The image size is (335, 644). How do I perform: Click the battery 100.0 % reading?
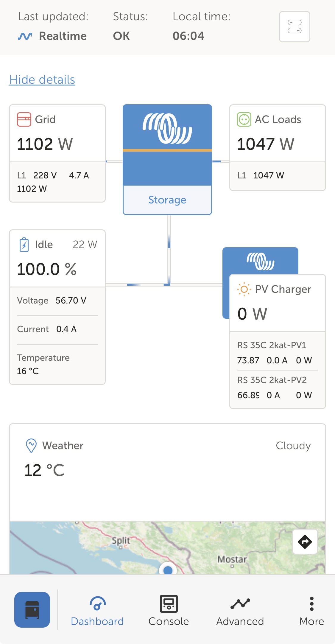pos(47,269)
